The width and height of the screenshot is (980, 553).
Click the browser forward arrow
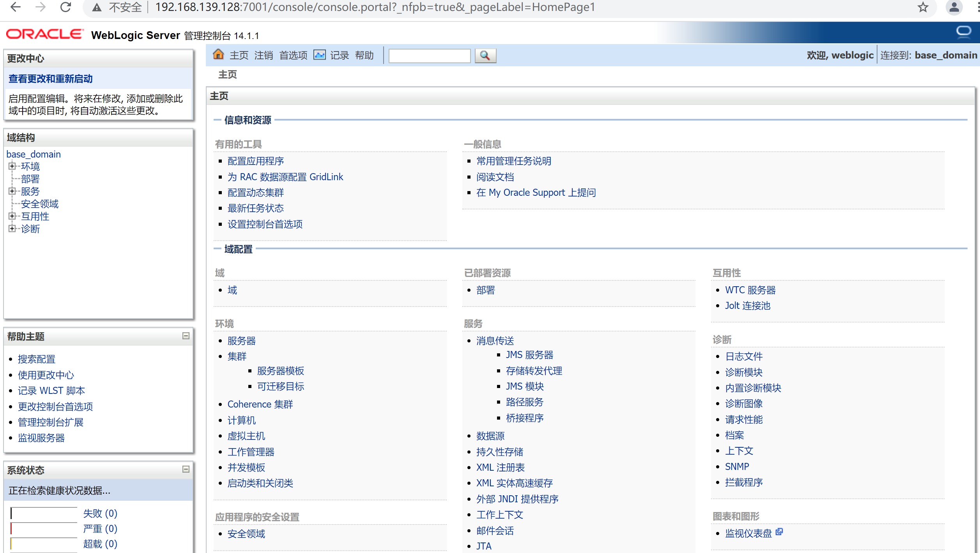tap(41, 7)
